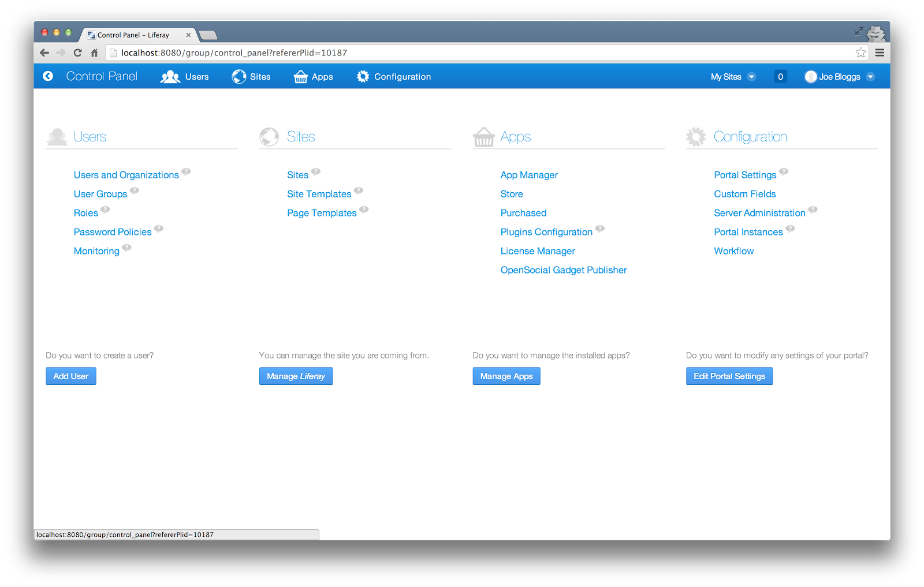Click the back arrow icon beside Control Panel
Image resolution: width=924 pixels, height=587 pixels.
[x=48, y=76]
